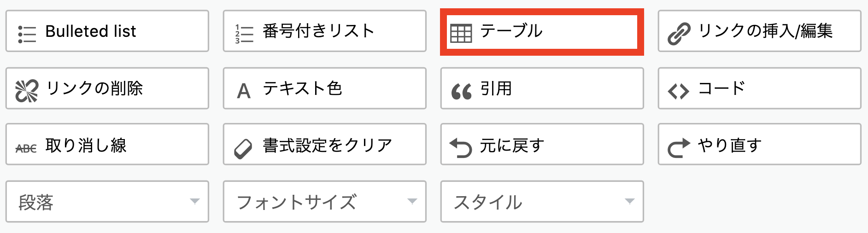Click the テキスト色 text color label
Screen dimensions: 868x233
click(x=302, y=88)
